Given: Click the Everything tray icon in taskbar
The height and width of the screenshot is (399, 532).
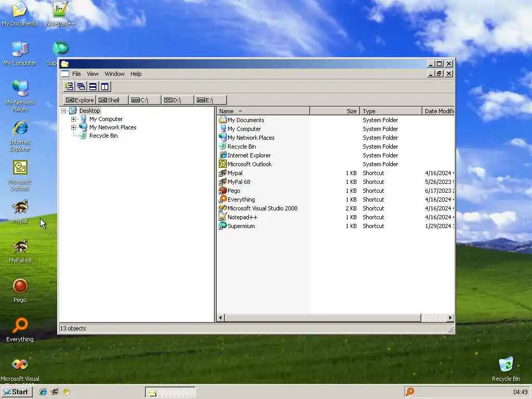Looking at the screenshot, I should point(410,392).
